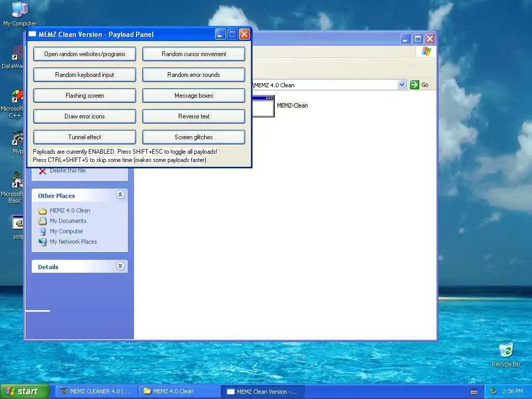
Task: Open My Computer desktop icon
Action: 20,14
